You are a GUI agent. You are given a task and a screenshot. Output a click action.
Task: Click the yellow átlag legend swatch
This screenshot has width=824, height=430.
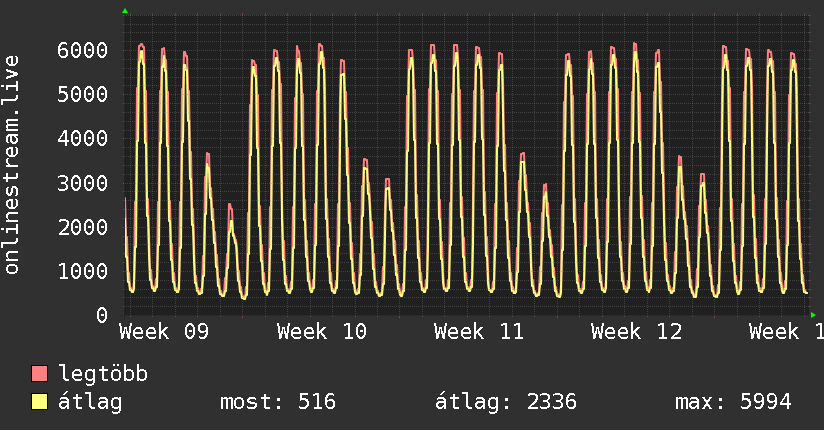tap(39, 401)
